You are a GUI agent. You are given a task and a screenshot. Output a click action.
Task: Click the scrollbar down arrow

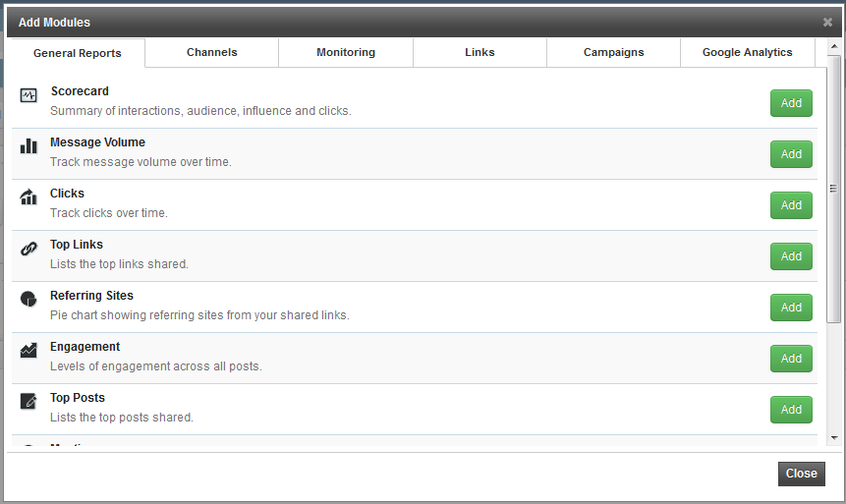834,437
